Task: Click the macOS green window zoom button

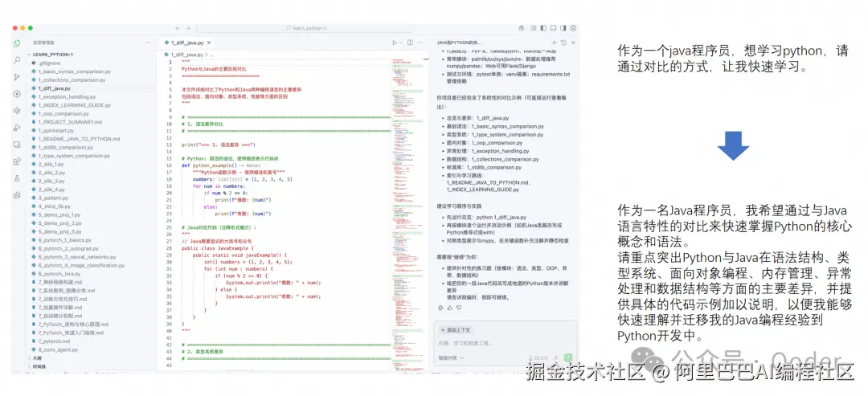Action: pos(31,28)
